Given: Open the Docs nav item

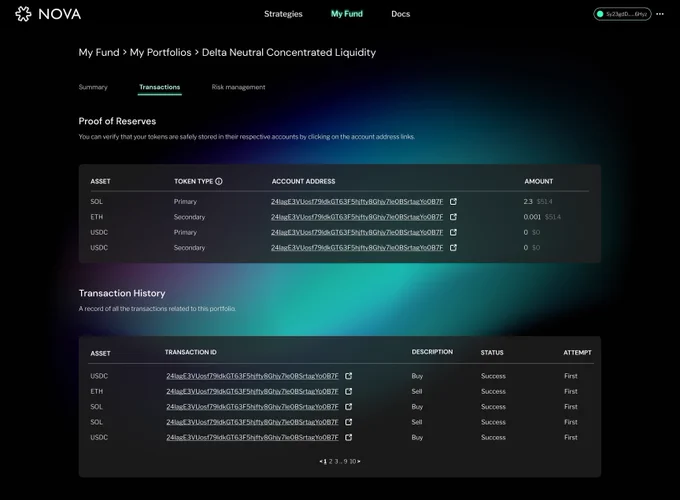Looking at the screenshot, I should click(400, 14).
